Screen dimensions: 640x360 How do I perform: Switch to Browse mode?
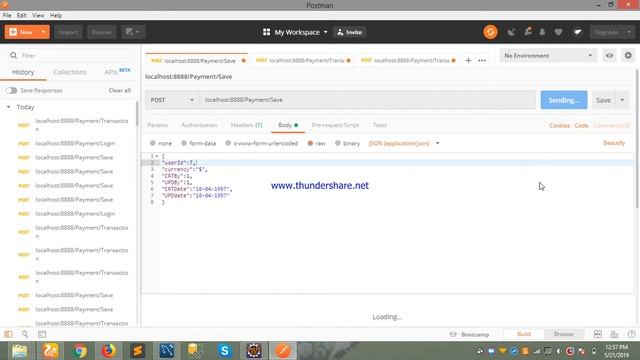tap(563, 334)
